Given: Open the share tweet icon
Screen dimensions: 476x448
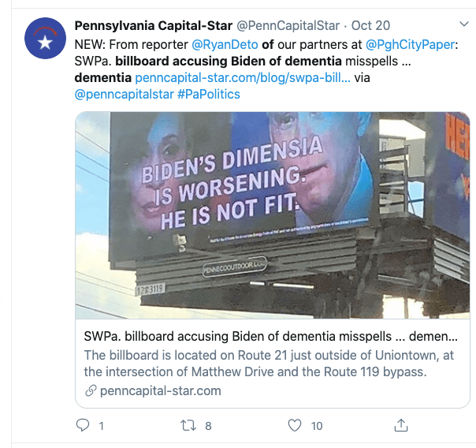Looking at the screenshot, I should coord(401,426).
